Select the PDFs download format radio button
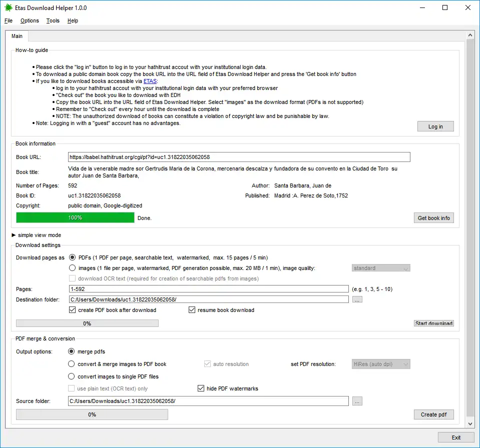The height and width of the screenshot is (448, 480). (72, 257)
